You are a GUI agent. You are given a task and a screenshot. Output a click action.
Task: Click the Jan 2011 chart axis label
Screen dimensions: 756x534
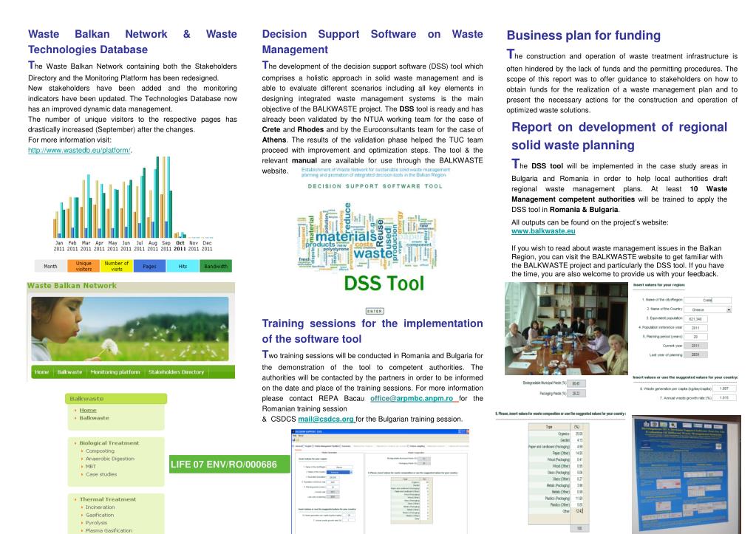click(59, 246)
